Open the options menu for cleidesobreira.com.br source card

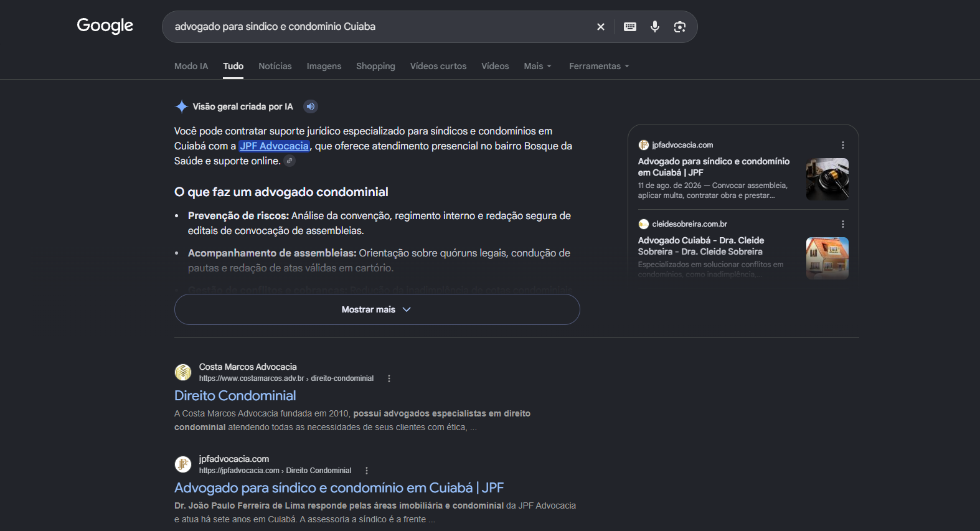pyautogui.click(x=843, y=224)
